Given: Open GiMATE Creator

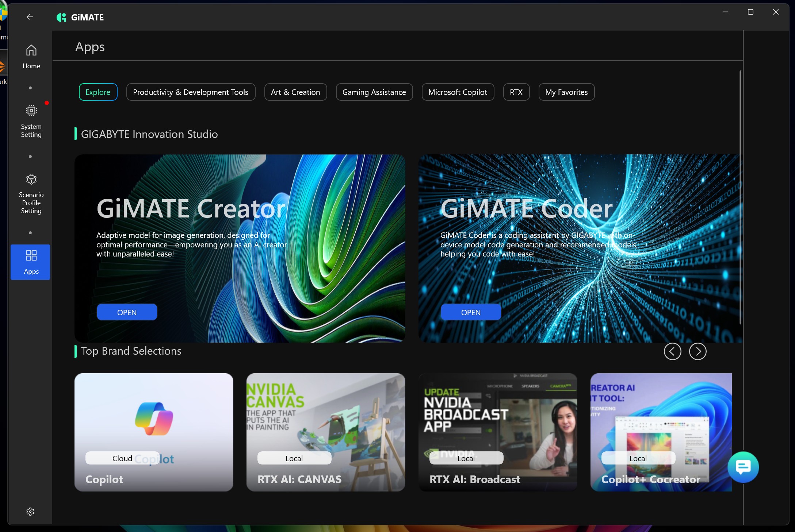Looking at the screenshot, I should click(x=127, y=312).
